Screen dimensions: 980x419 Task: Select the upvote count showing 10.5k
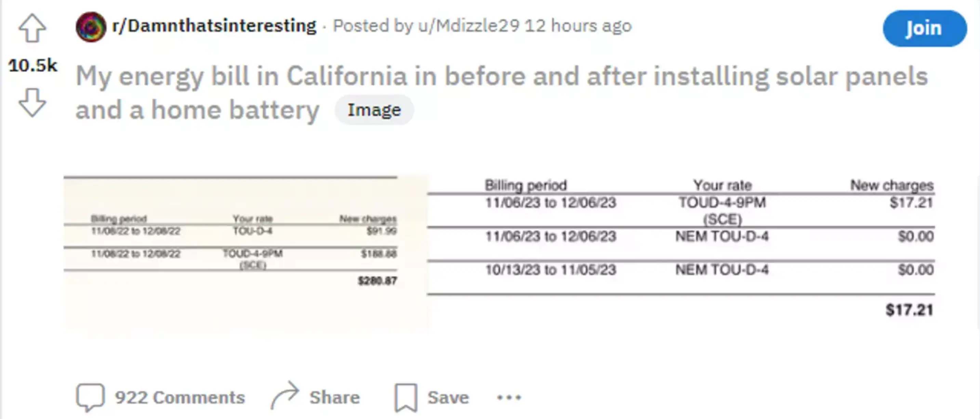(x=33, y=65)
